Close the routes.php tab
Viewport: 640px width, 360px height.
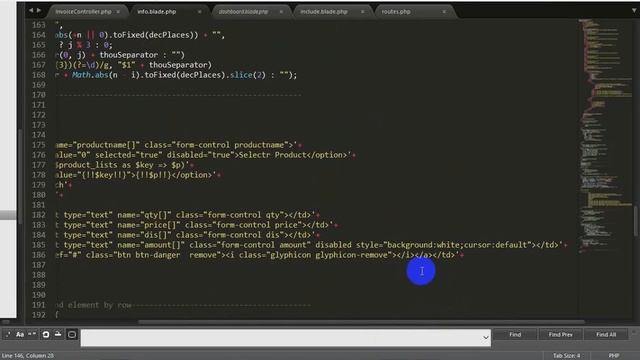(x=444, y=12)
